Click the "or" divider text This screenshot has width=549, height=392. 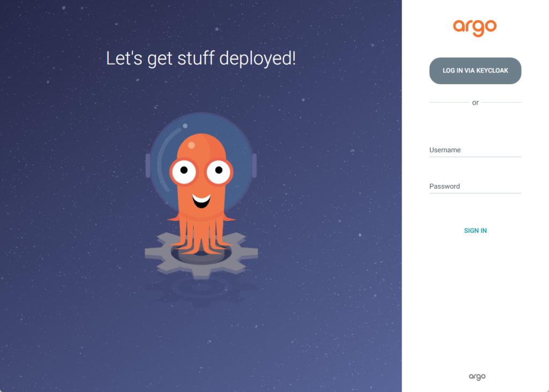point(475,102)
